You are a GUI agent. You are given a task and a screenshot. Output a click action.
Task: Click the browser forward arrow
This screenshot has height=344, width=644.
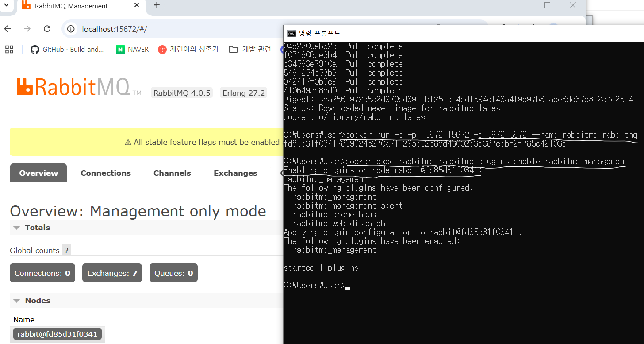coord(27,29)
